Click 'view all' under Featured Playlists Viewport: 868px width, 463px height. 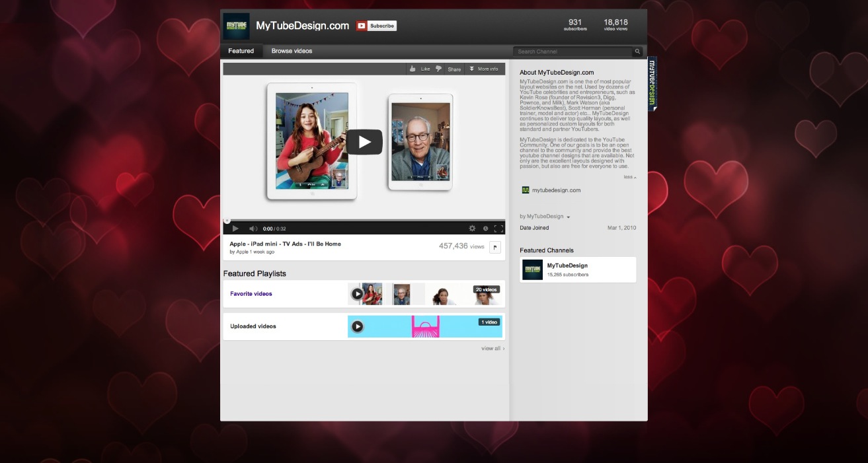[x=493, y=348]
